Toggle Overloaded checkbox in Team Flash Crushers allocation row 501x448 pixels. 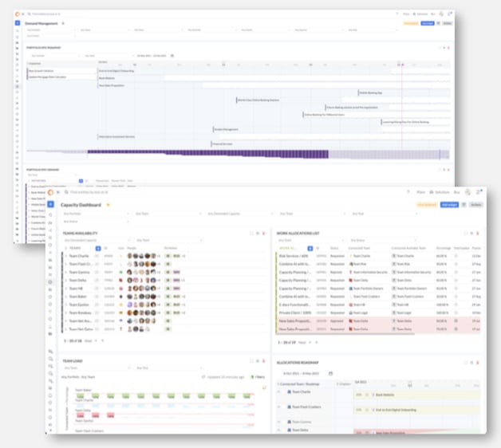(x=456, y=297)
